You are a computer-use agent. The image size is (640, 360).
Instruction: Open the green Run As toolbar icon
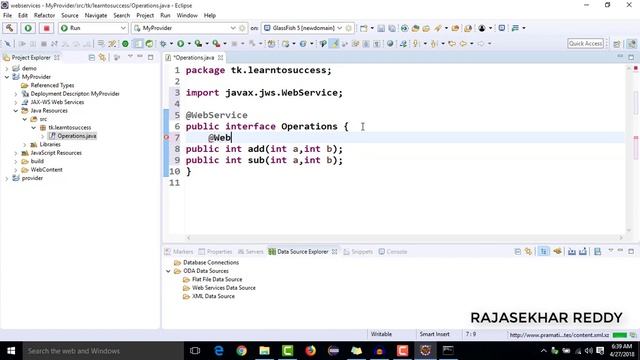(x=180, y=44)
